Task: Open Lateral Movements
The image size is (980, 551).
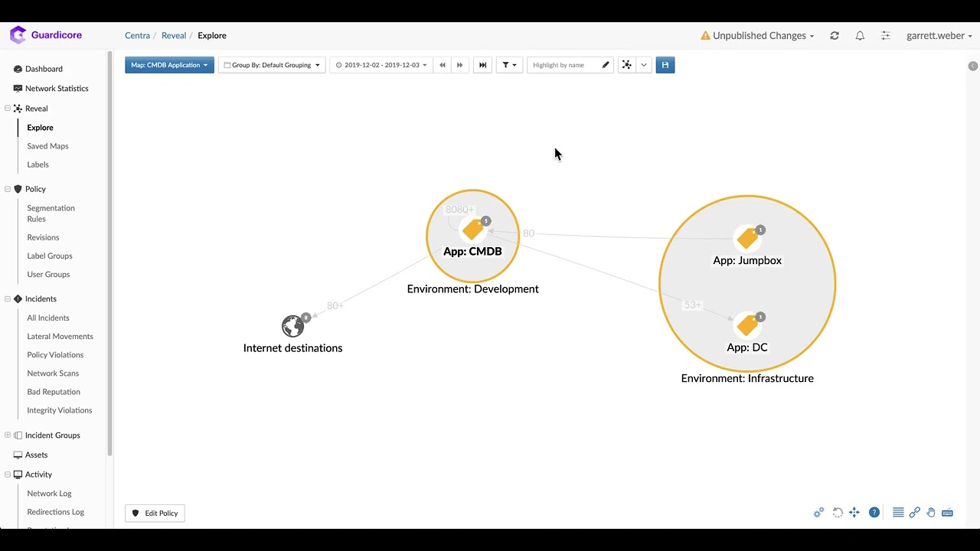Action: pos(60,337)
